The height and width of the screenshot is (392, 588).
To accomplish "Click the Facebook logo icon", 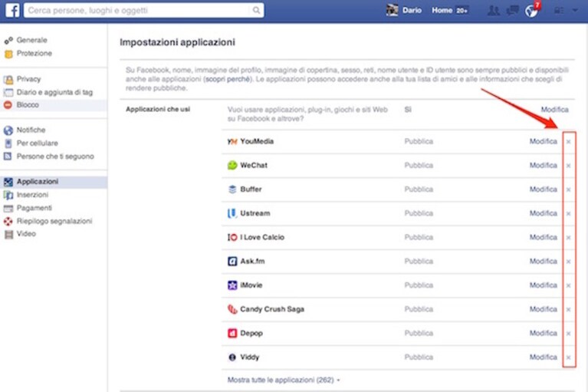I will click(12, 10).
